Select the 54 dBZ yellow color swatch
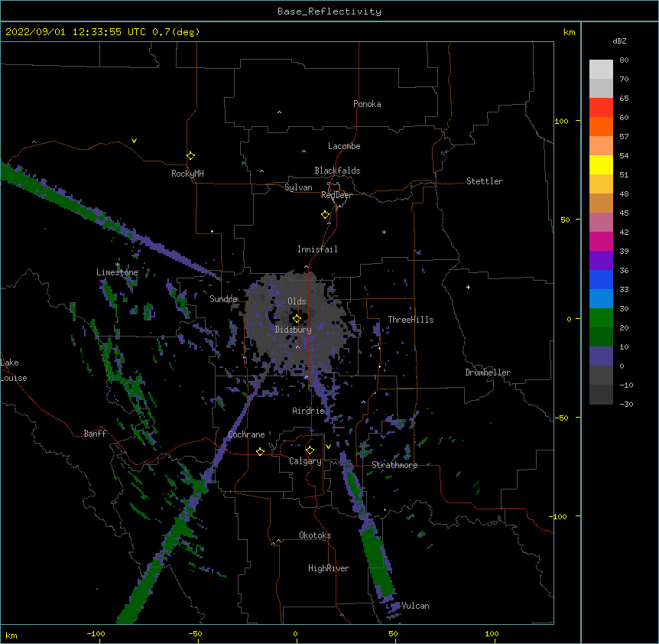Viewport: 659px width, 644px height. coord(601,164)
